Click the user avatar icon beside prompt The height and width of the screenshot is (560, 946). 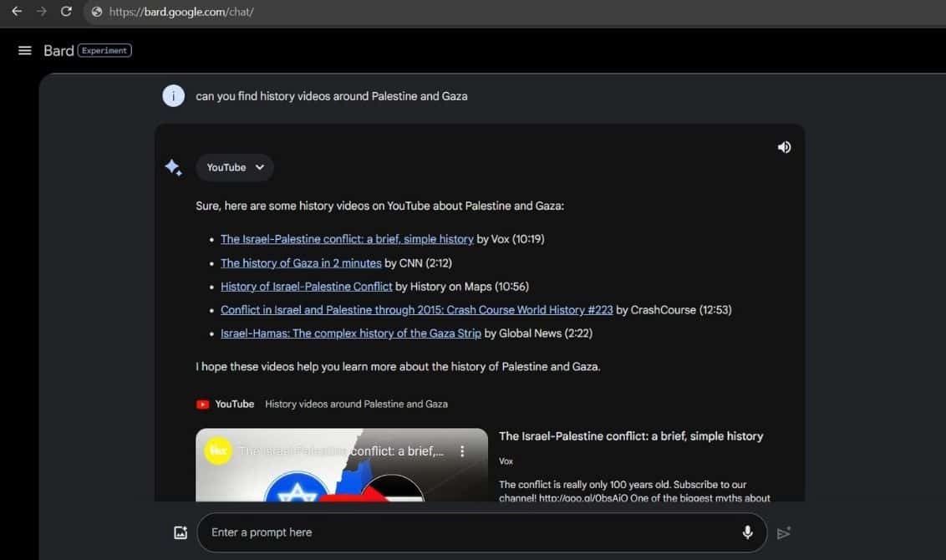[x=173, y=96]
